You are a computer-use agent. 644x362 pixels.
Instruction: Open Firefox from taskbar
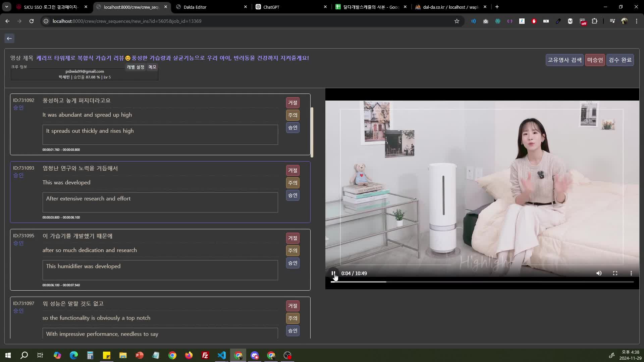pos(189,355)
